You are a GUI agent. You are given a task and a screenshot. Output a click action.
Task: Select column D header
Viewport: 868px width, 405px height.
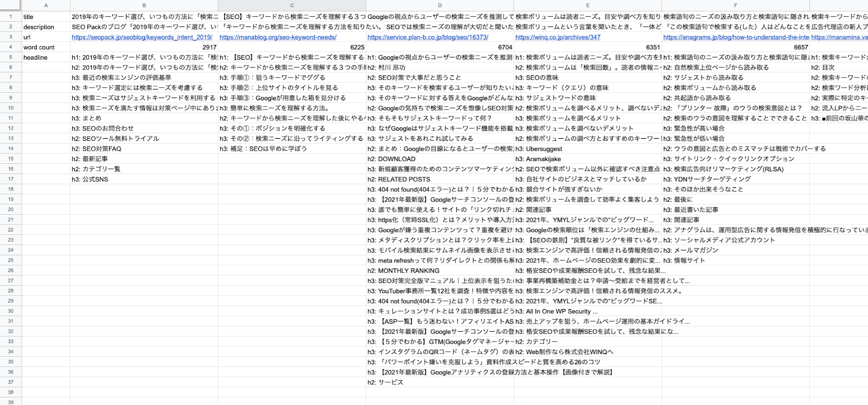pos(440,5)
